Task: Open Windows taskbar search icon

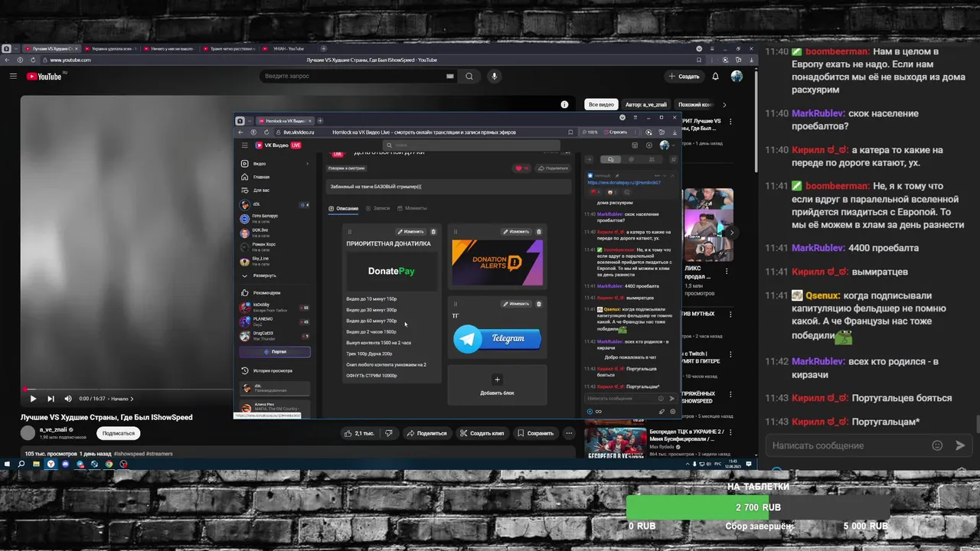Action: pos(21,464)
